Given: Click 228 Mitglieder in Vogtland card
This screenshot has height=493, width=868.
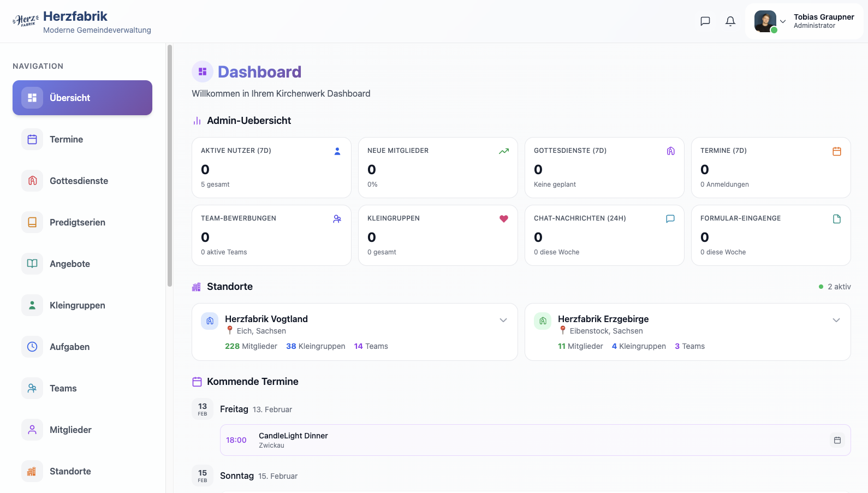Looking at the screenshot, I should pyautogui.click(x=251, y=346).
